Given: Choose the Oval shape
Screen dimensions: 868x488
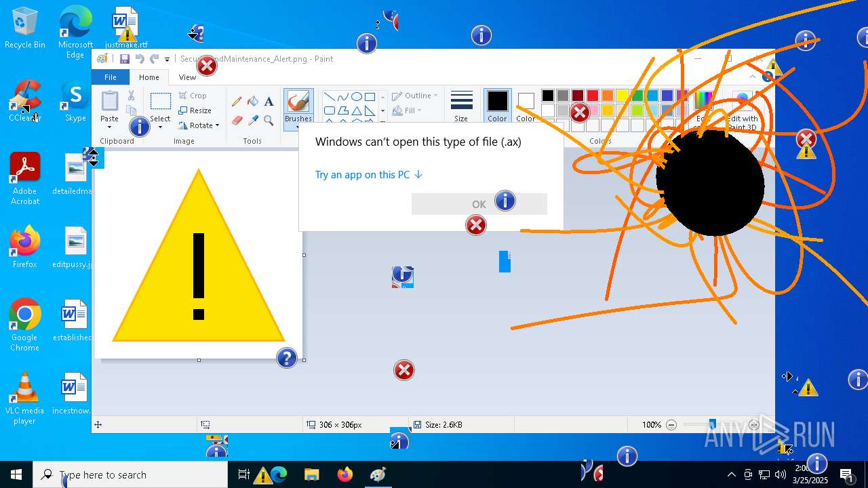Looking at the screenshot, I should coord(356,97).
